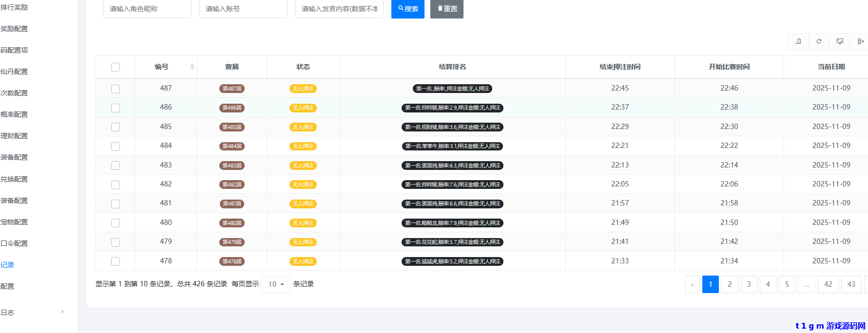Open the column toggle icon in table toolbar

pyautogui.click(x=860, y=41)
